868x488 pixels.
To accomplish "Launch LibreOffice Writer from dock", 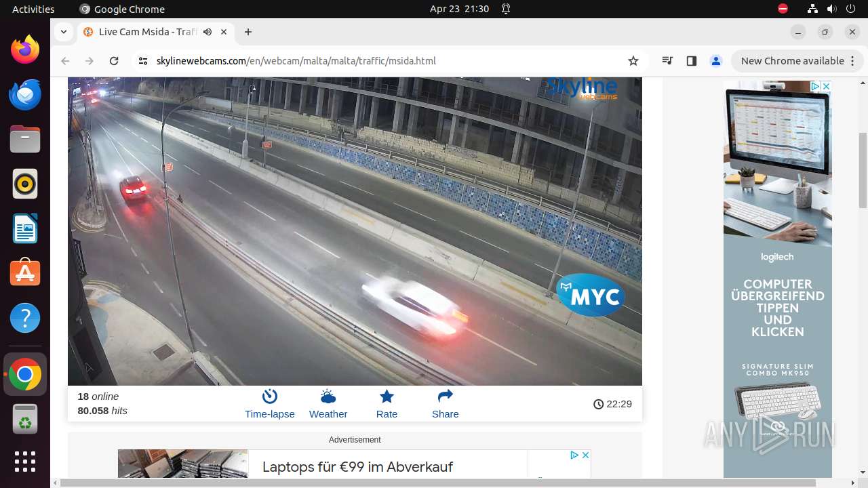I will tap(25, 229).
